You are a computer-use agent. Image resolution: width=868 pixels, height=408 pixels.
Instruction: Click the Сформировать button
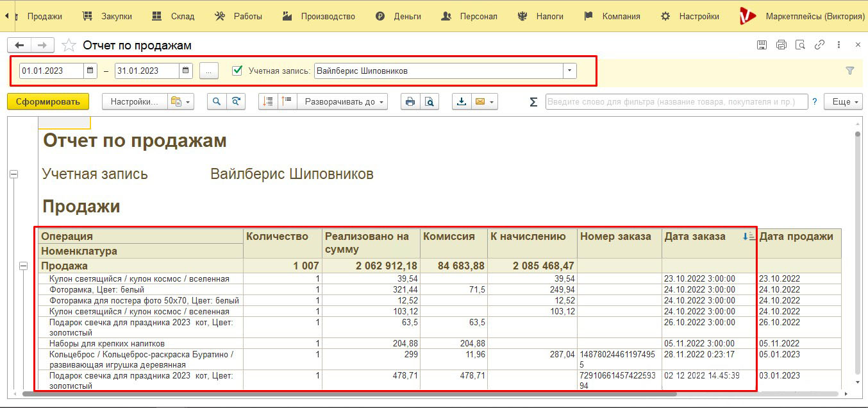point(48,101)
